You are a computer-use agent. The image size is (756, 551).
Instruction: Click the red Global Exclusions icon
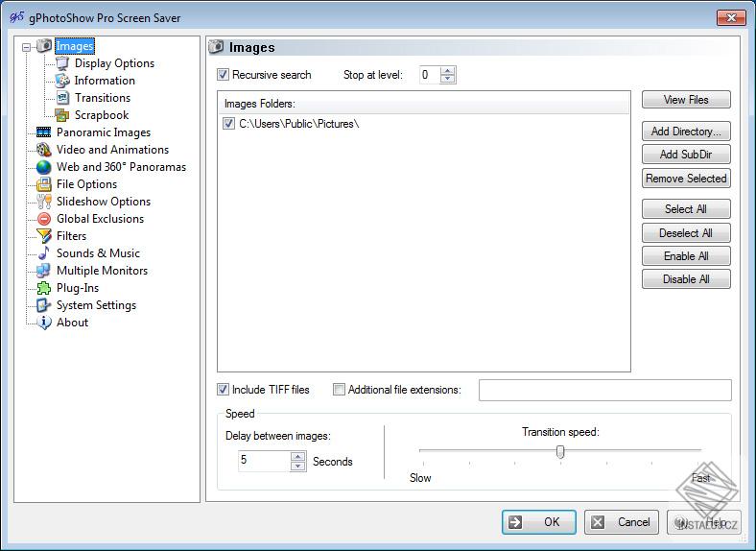[x=44, y=219]
